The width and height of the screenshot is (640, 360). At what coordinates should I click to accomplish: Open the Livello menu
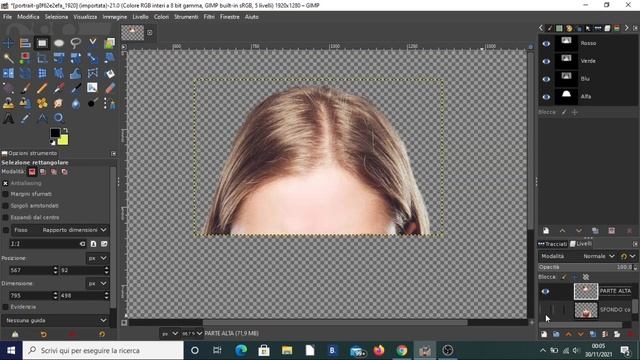coord(140,17)
